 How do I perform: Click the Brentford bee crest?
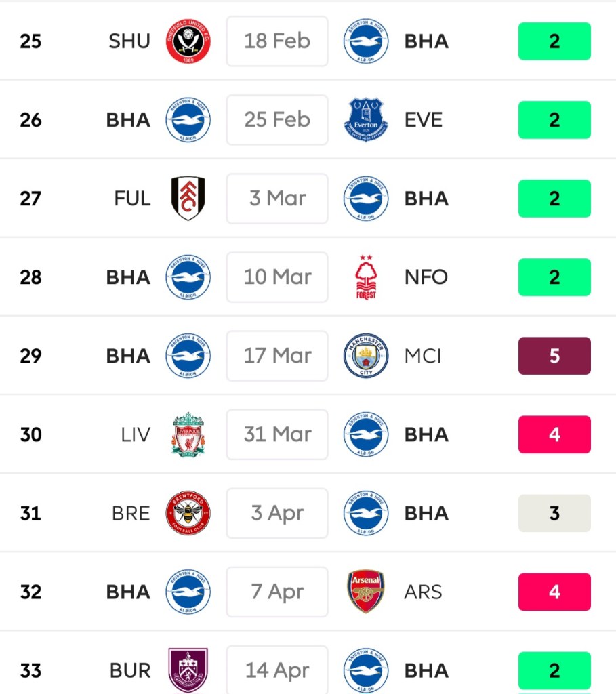click(188, 513)
